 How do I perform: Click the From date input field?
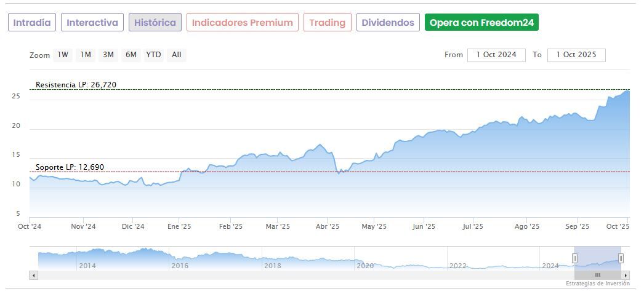[496, 55]
